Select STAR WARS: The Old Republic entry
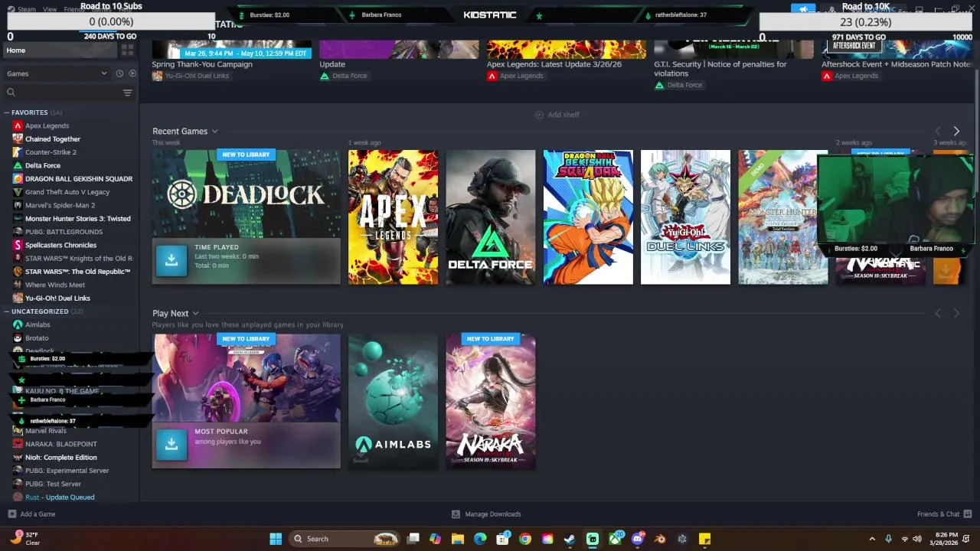This screenshot has width=980, height=551. pos(73,272)
